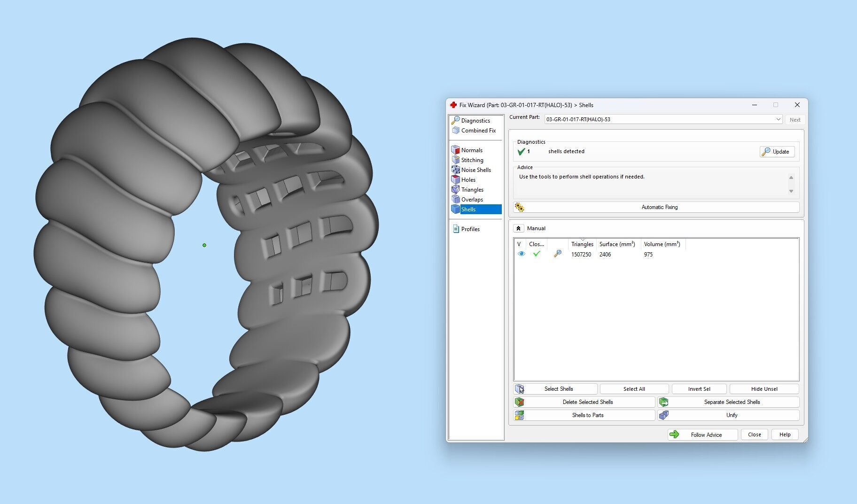Open Help for the Fix Wizard
This screenshot has height=504, width=857.
click(785, 434)
